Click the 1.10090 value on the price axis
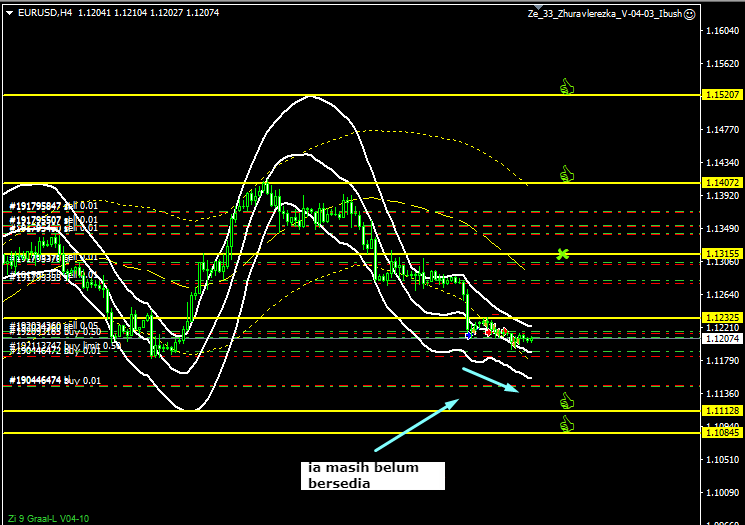745x525 pixels. [723, 493]
